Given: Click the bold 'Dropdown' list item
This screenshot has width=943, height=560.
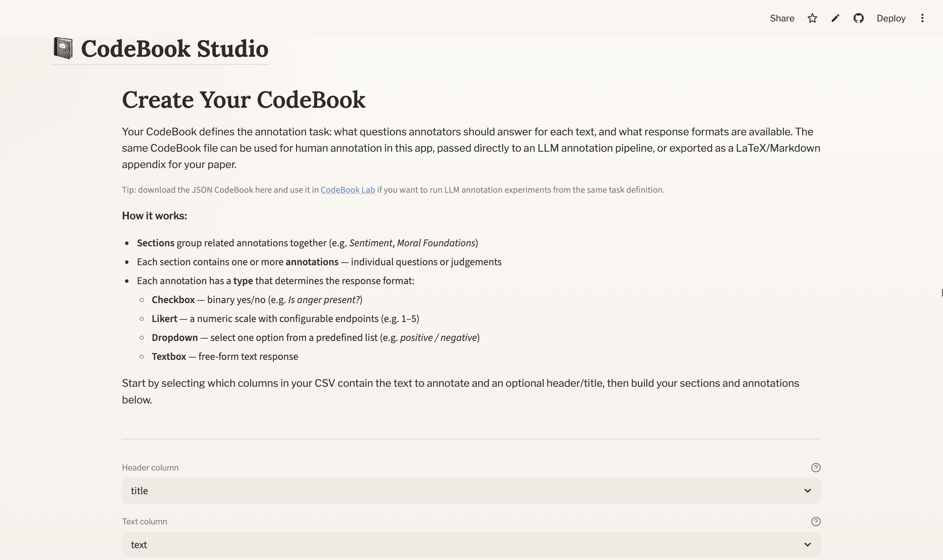Looking at the screenshot, I should pyautogui.click(x=174, y=337).
